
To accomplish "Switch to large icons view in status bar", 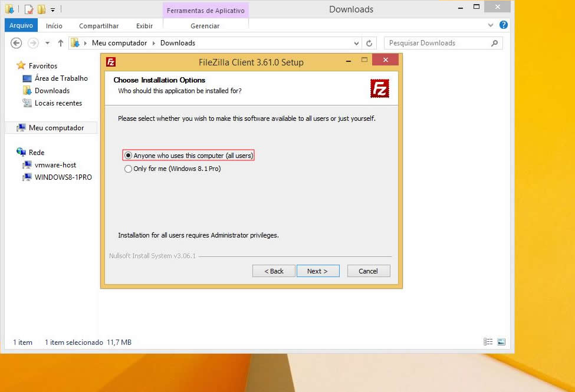I will [x=501, y=342].
